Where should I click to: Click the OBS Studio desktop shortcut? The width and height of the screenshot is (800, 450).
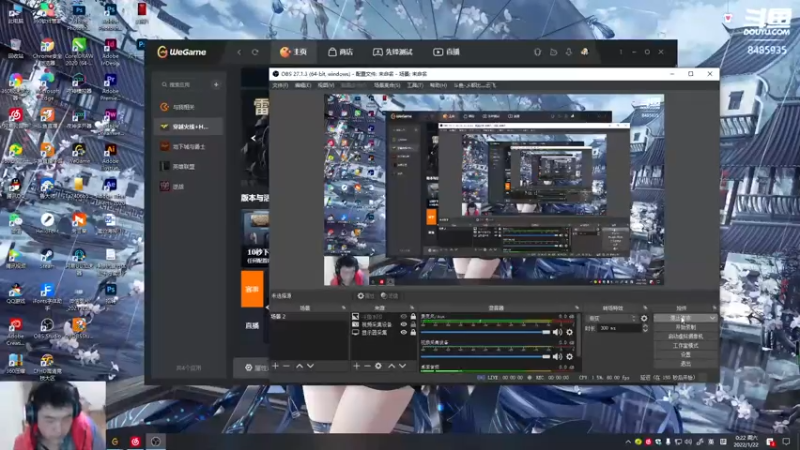pyautogui.click(x=47, y=329)
